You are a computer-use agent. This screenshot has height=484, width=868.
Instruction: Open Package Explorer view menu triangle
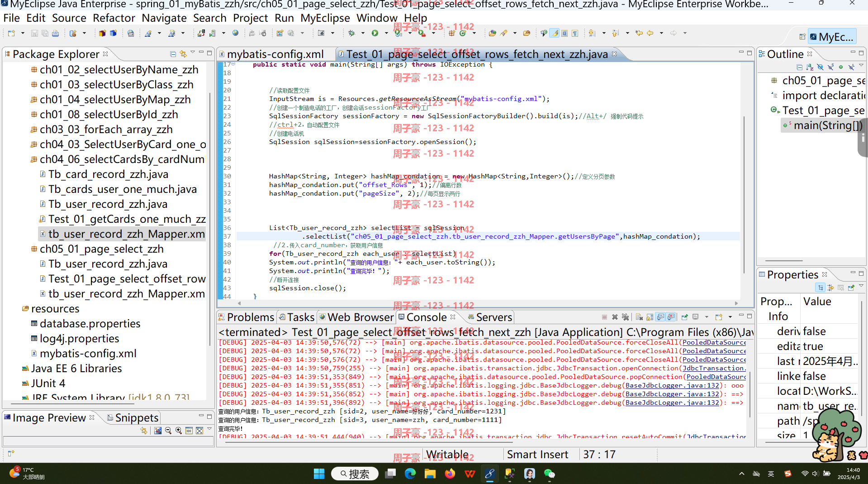tap(193, 53)
